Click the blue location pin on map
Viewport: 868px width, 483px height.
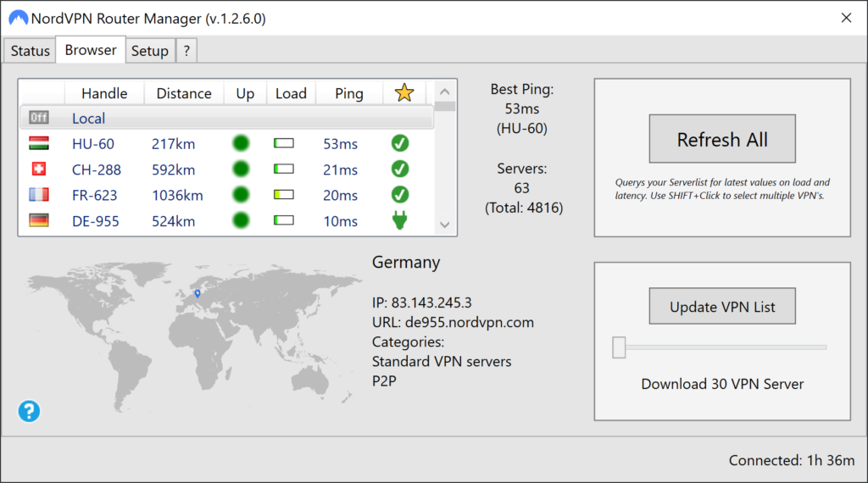coord(197,293)
